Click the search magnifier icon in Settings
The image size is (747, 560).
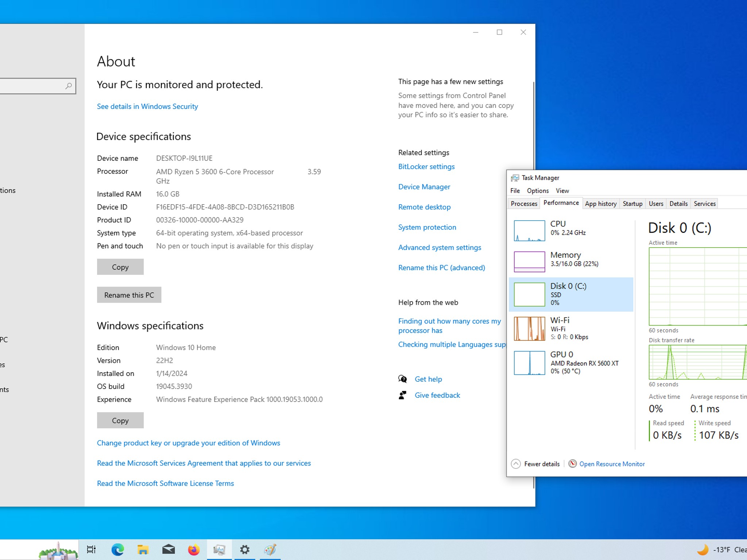pos(69,86)
